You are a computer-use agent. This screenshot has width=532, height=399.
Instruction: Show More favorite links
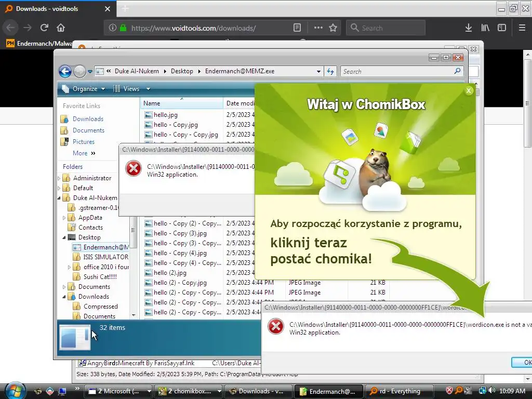click(x=84, y=153)
